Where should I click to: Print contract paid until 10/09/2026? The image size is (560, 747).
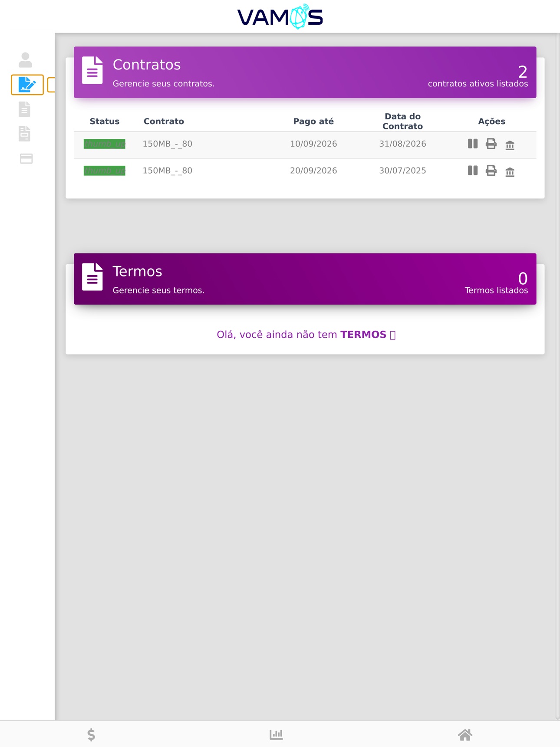(x=491, y=144)
